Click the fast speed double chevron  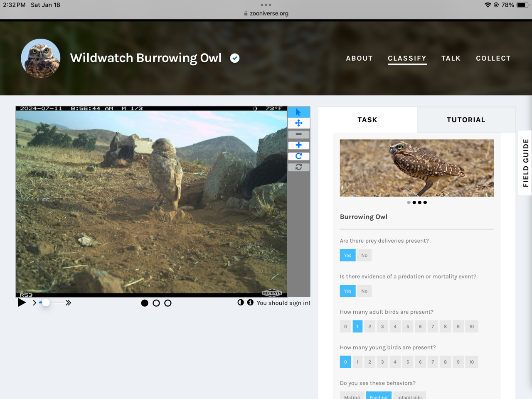point(69,303)
